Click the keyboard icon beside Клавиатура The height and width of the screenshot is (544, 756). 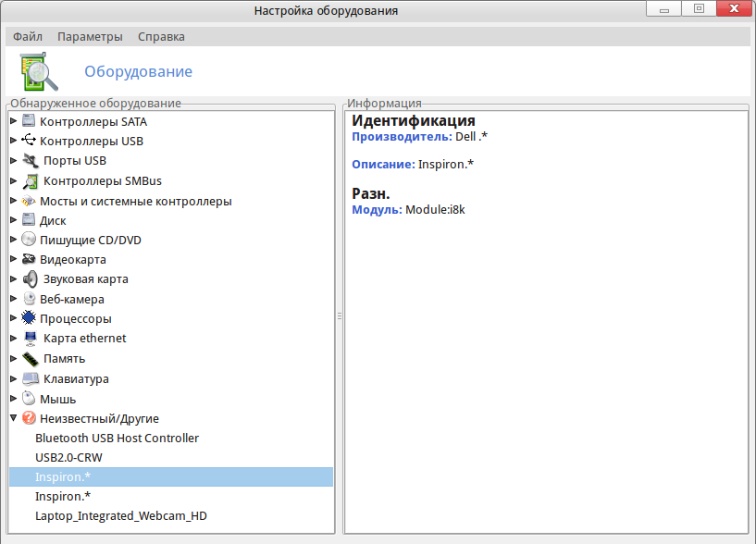[31, 379]
